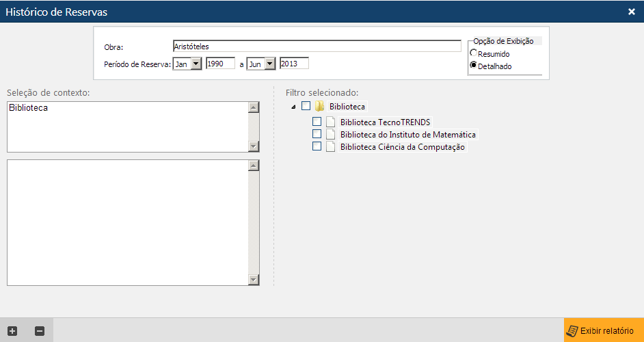Check the Biblioteca TecnoTRENDS checkbox
The image size is (644, 342).
pos(317,122)
